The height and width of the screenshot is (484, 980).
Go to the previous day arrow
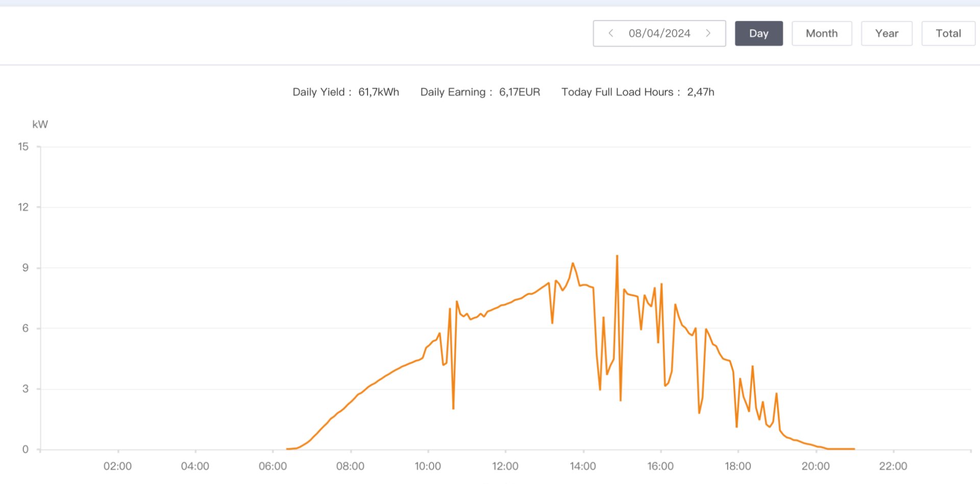(x=610, y=33)
